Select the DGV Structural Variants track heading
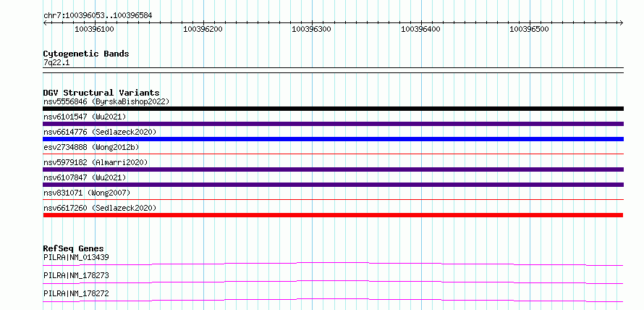This screenshot has width=644, height=310. 101,93
